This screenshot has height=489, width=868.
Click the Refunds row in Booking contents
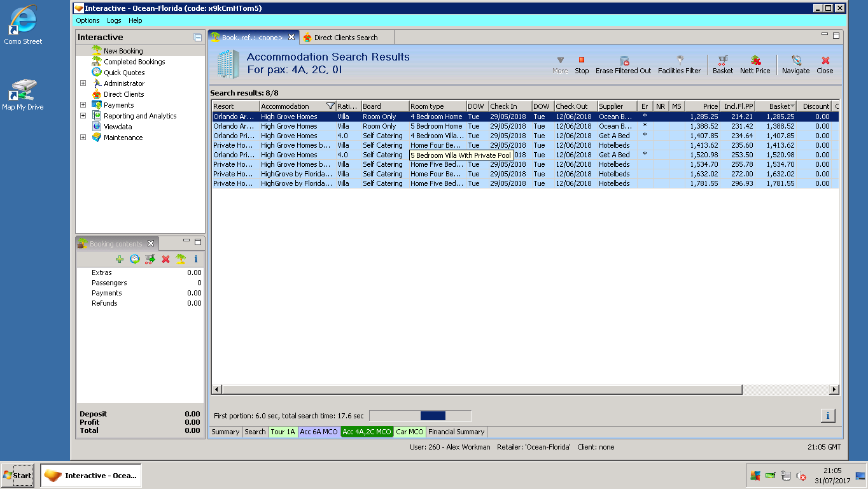click(x=140, y=303)
